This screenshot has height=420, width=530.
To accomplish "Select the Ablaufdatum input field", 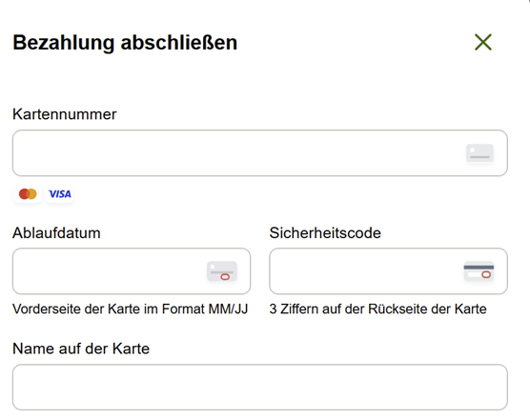I will coord(132,271).
